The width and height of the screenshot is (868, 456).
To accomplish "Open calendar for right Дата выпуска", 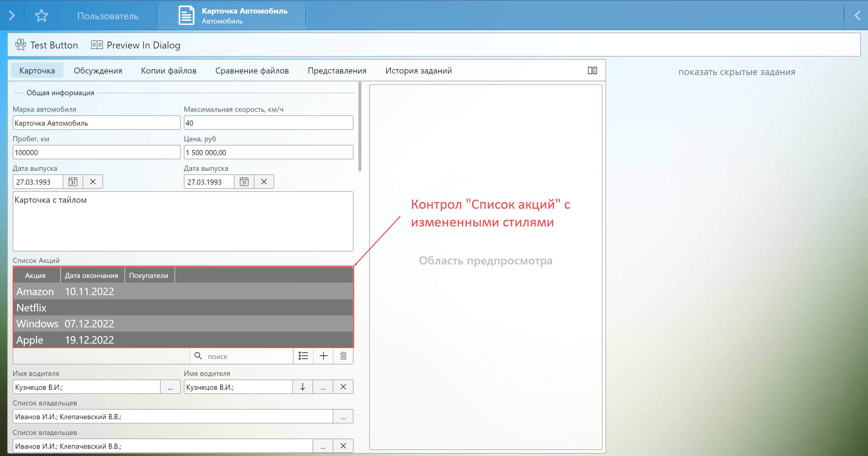I will [x=244, y=182].
